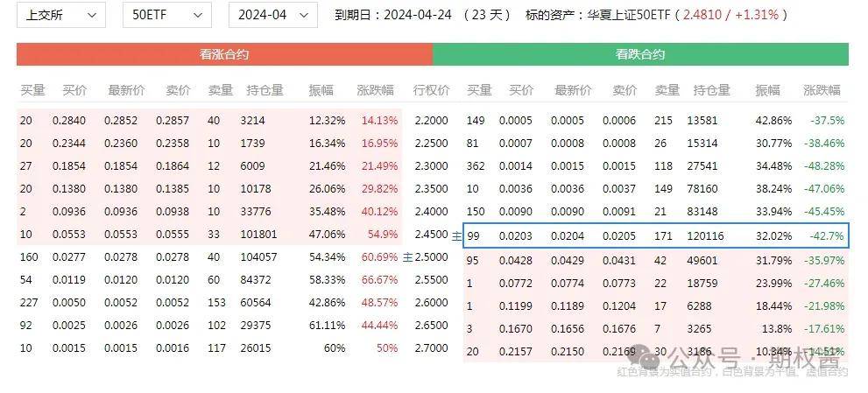Select strike price 2.3500
The image size is (868, 393).
(x=431, y=189)
